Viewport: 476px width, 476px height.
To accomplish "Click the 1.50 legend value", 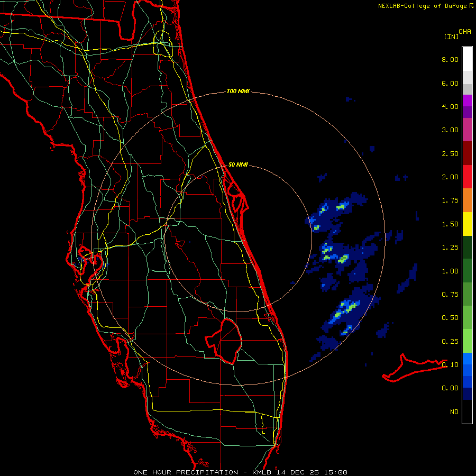I will click(x=450, y=224).
